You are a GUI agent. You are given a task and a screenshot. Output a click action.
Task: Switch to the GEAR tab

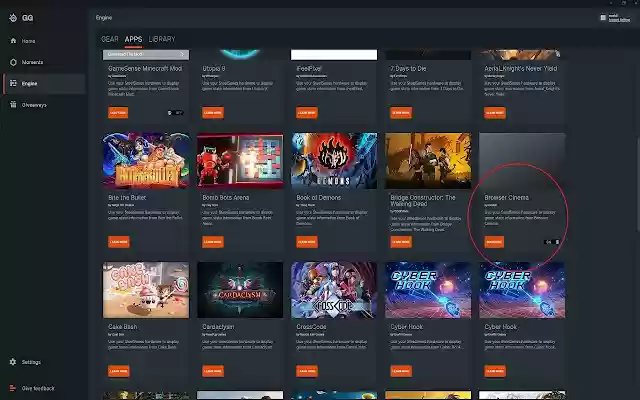pos(109,39)
